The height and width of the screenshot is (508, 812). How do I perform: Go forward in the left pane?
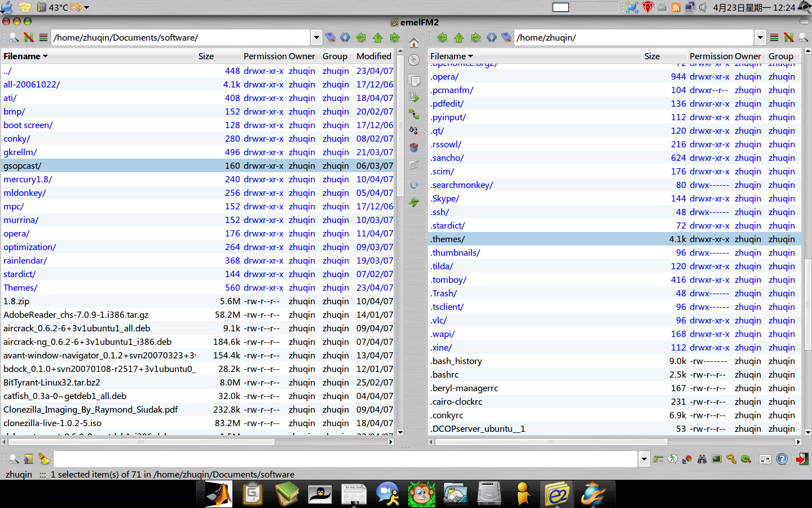click(x=395, y=37)
